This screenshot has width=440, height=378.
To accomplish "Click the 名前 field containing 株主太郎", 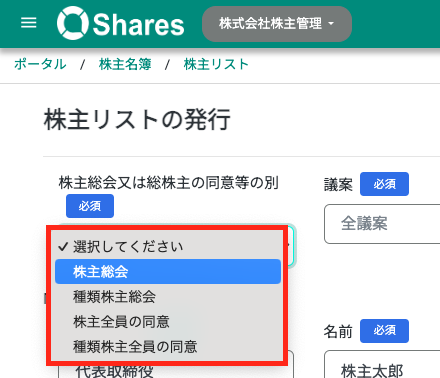I will 382,364.
